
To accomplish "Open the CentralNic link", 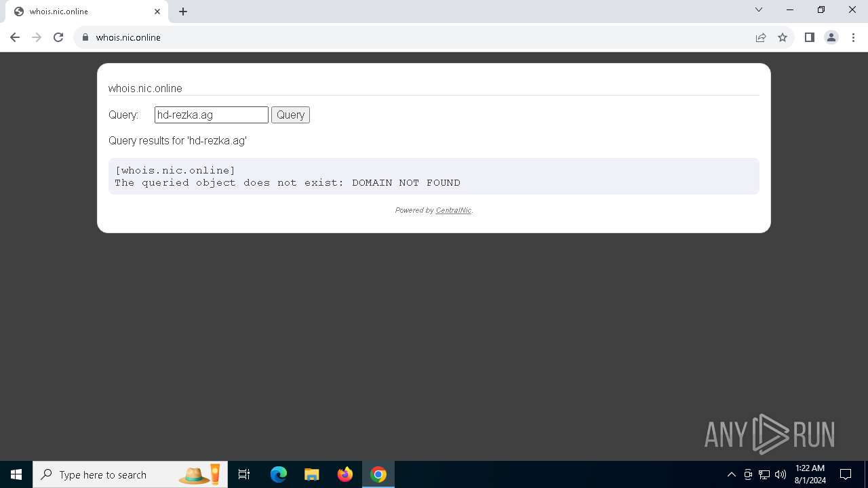I will (453, 210).
